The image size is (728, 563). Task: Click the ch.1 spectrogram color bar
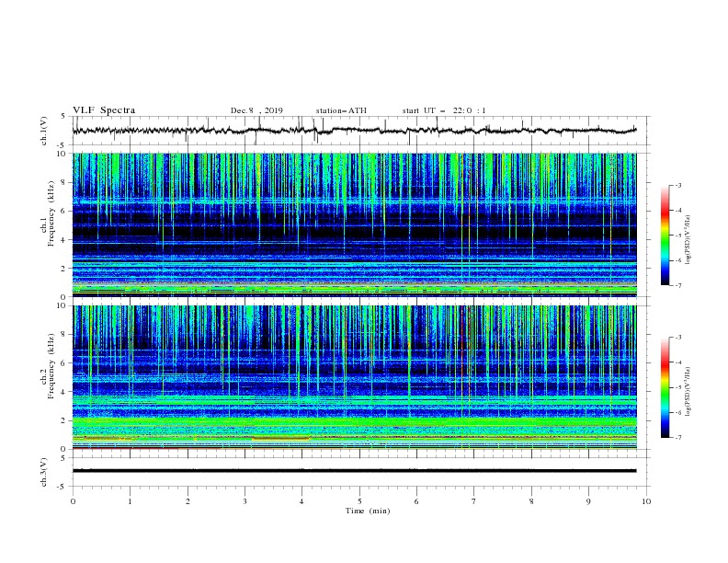[665, 236]
